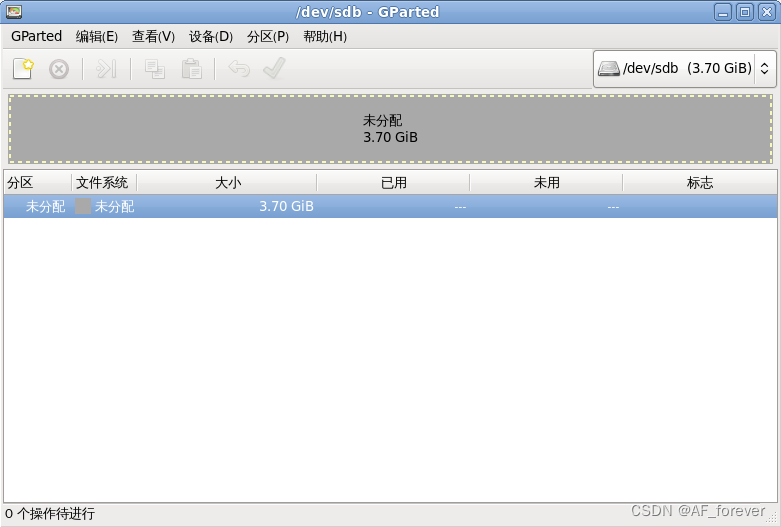This screenshot has width=781, height=527.
Task: Click the Resize/Move partition toolbar icon
Action: click(106, 69)
